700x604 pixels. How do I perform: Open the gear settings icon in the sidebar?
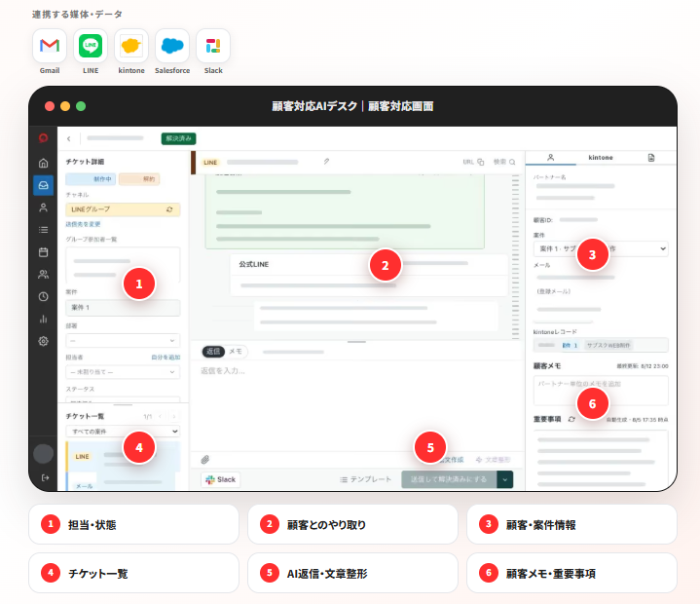click(x=43, y=341)
